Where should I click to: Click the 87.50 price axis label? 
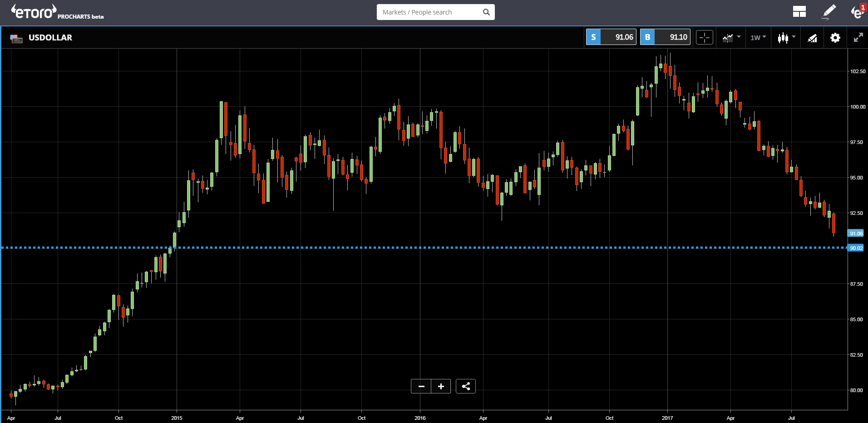(856, 284)
